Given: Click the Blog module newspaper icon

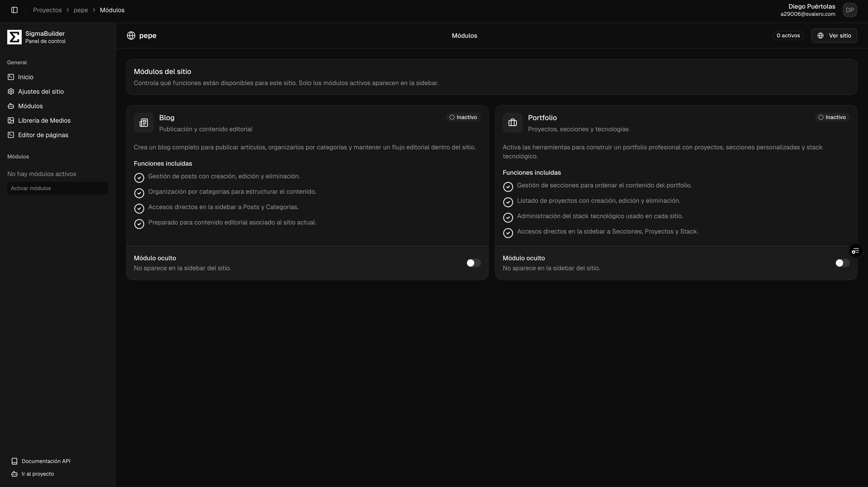Looking at the screenshot, I should (x=144, y=123).
